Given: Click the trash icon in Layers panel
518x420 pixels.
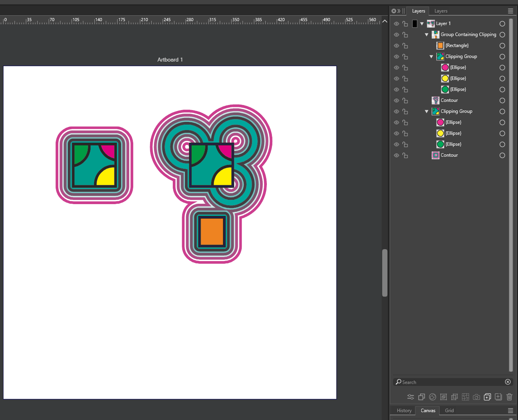Looking at the screenshot, I should click(x=509, y=397).
